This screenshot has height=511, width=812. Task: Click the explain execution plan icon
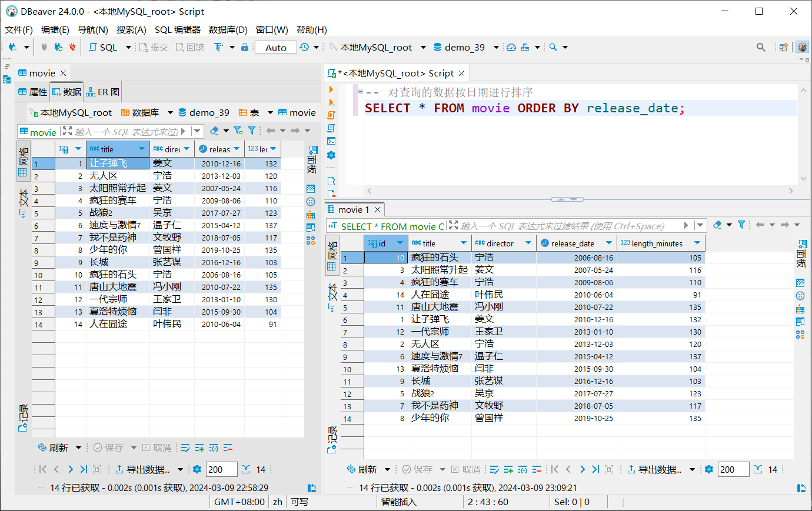pyautogui.click(x=331, y=128)
